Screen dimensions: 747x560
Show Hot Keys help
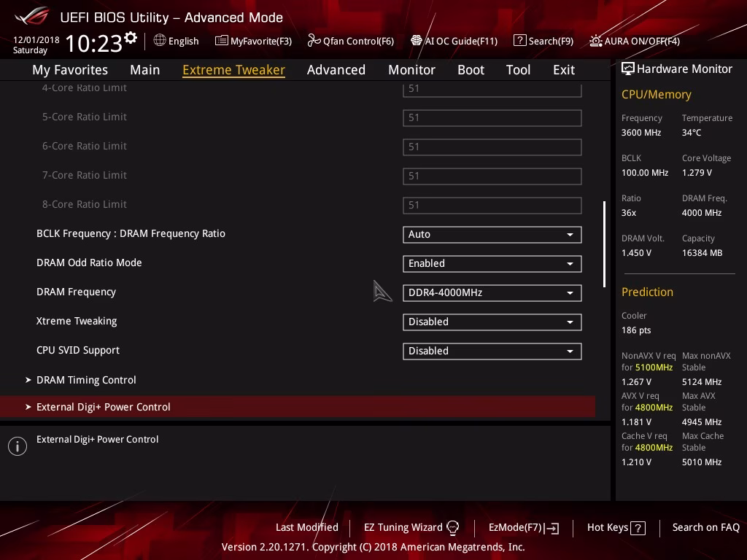616,528
